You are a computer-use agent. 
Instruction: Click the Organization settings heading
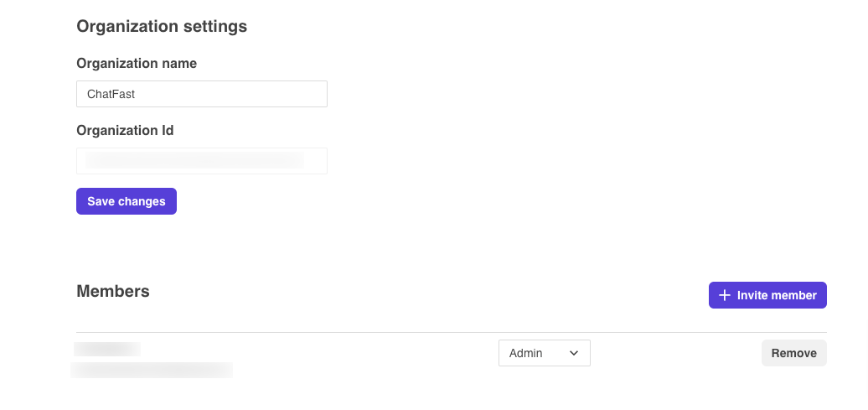coord(162,26)
